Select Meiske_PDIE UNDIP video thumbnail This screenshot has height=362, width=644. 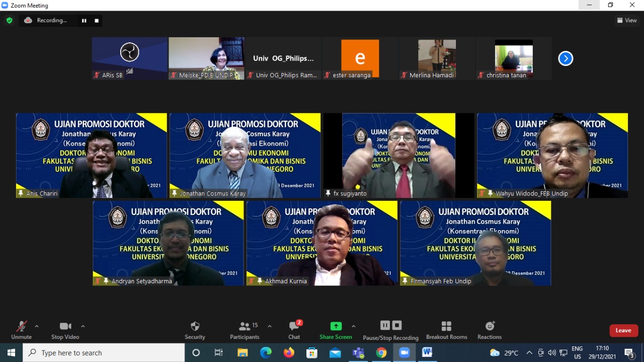click(206, 58)
